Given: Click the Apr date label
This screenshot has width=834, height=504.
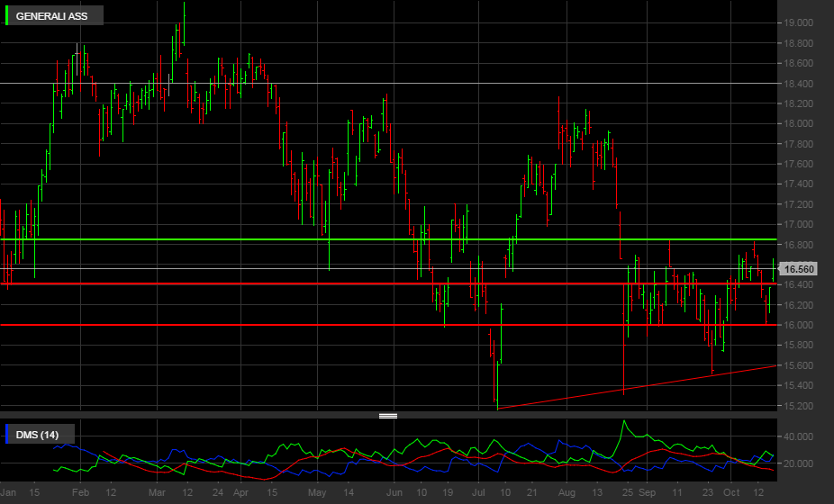Looking at the screenshot, I should (241, 492).
